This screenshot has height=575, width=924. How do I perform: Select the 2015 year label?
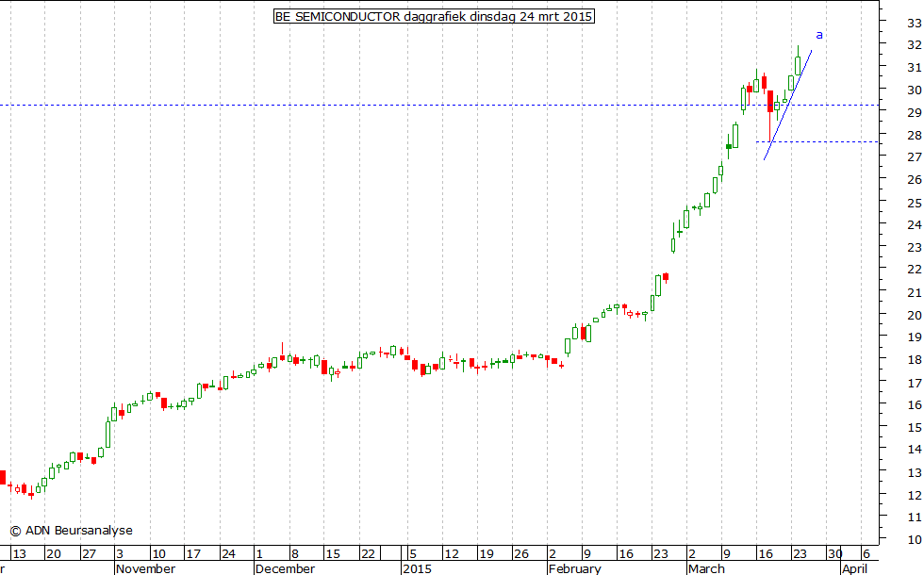coord(417,568)
